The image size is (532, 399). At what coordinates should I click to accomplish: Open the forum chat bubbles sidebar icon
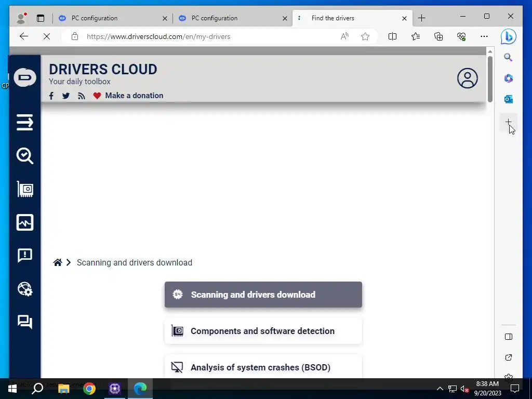click(25, 322)
